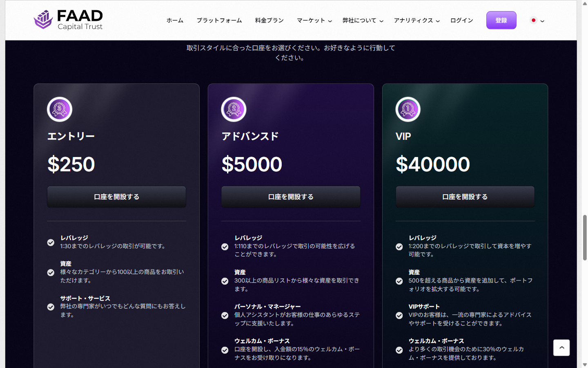Click checkmark beside VIP 資産 500 products

(399, 281)
